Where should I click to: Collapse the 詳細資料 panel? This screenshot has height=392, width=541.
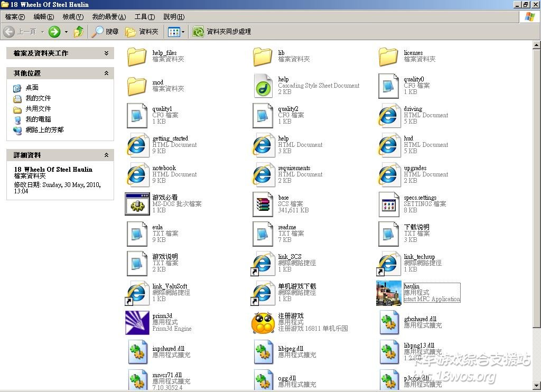point(106,155)
